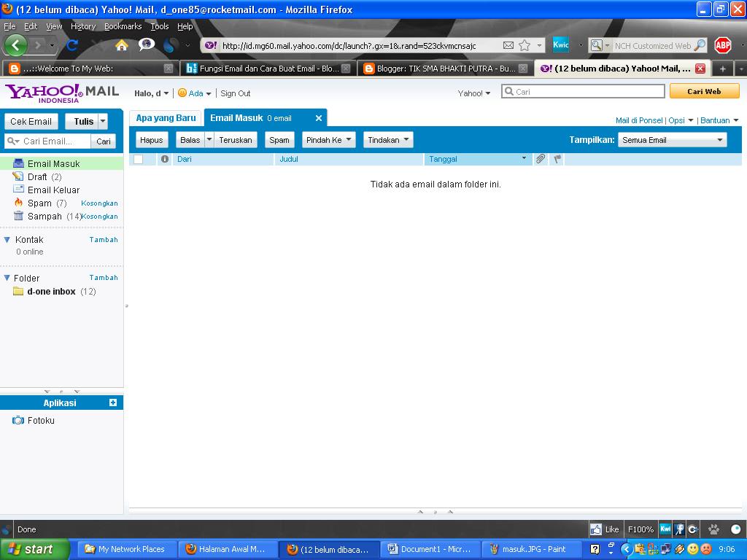Open the Yahoo! sites dropdown
The width and height of the screenshot is (747, 560).
(x=474, y=93)
